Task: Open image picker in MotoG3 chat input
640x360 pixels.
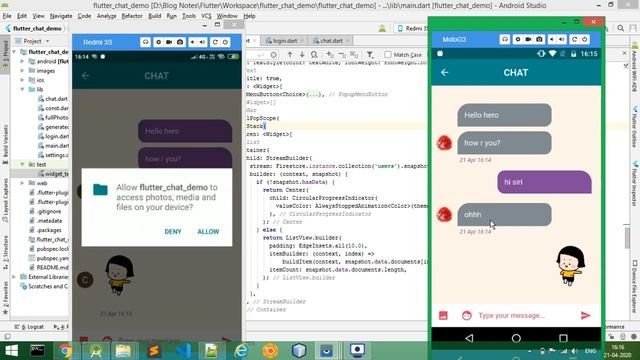Action: pos(443,315)
